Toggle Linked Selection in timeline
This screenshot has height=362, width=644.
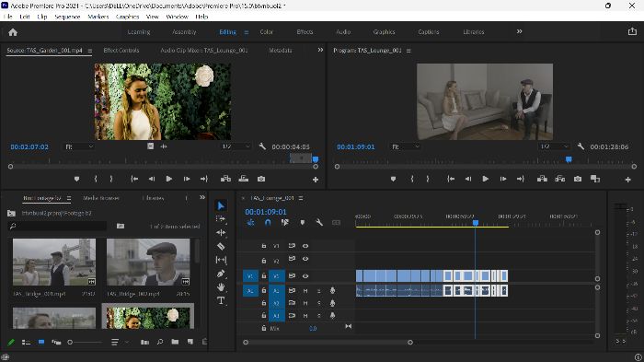coord(284,223)
